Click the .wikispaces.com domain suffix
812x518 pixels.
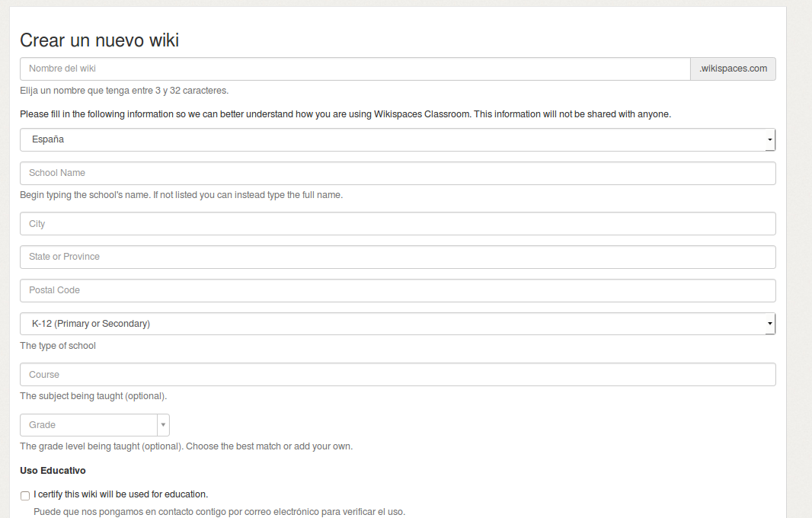733,69
